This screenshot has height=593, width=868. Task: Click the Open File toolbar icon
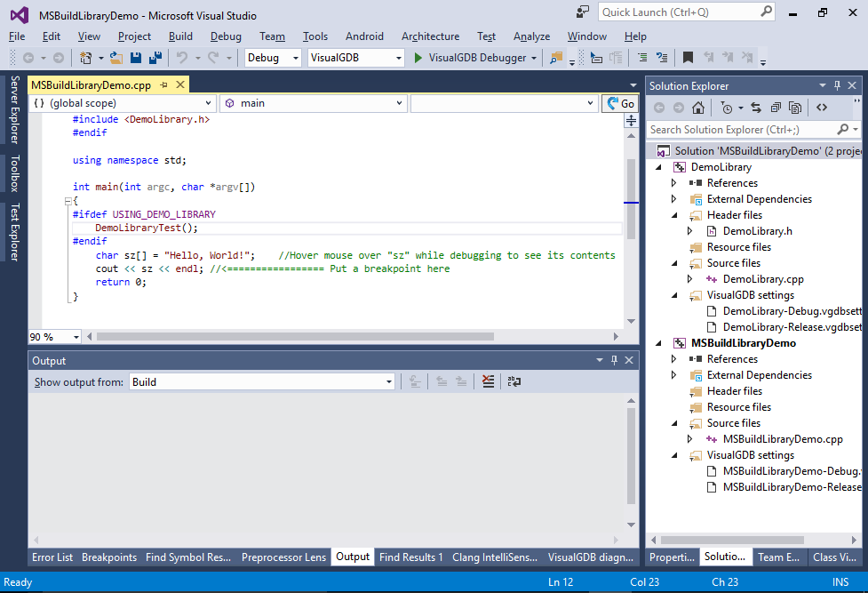pos(116,58)
